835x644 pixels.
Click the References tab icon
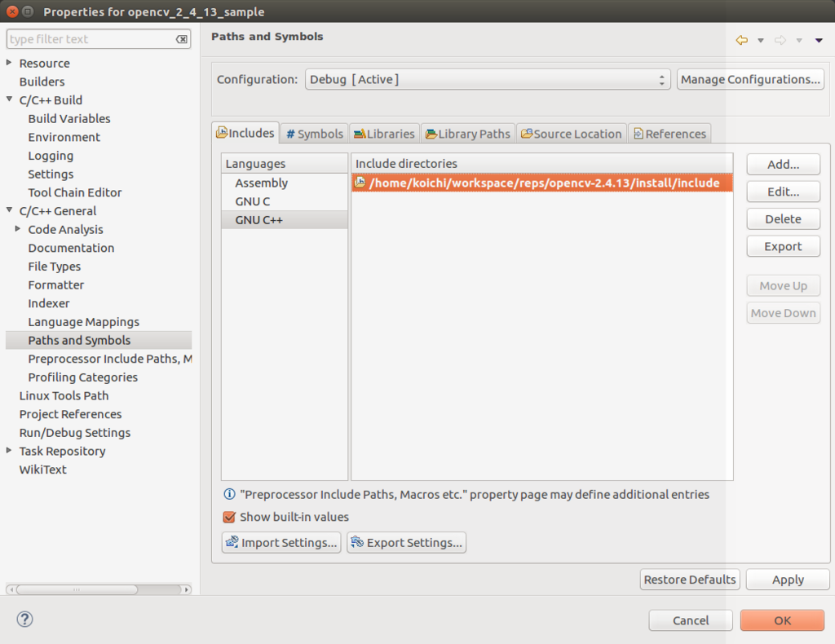coord(638,134)
